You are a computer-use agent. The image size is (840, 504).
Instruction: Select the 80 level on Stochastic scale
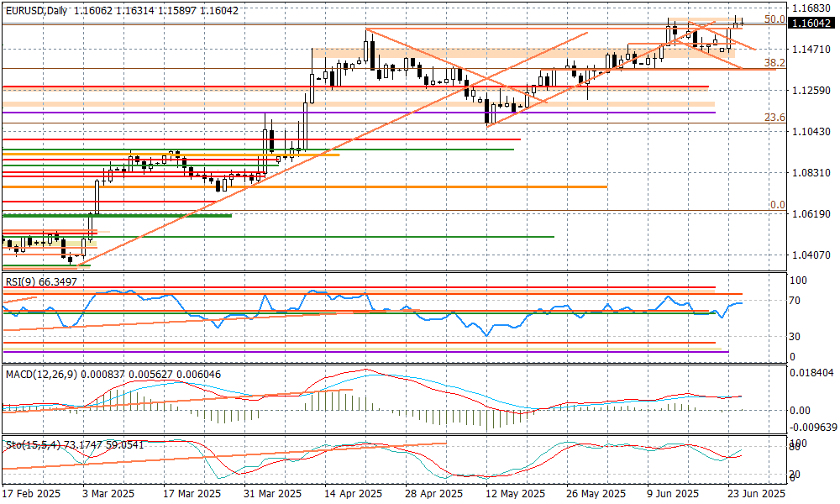pos(795,448)
